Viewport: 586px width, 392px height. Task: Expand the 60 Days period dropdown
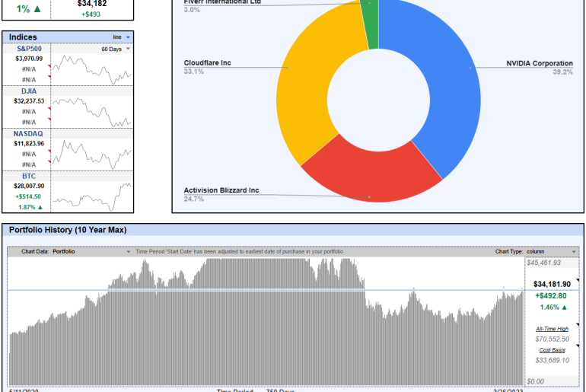point(129,49)
